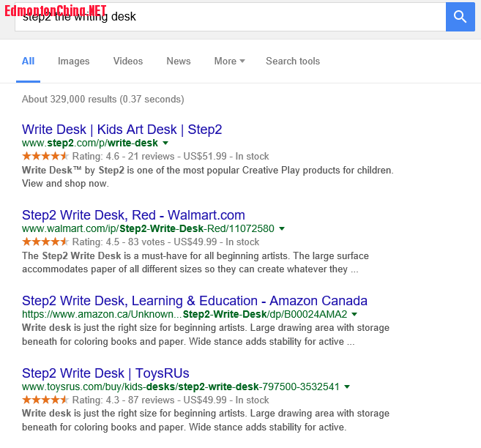
Task: Open Step2 Write Desk, Red Walmart link
Action: [x=133, y=215]
